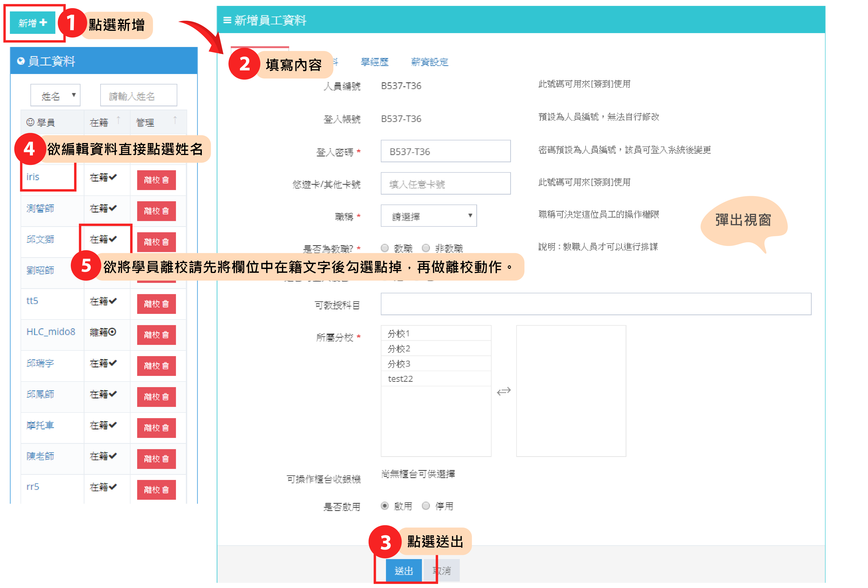Click the 新增 plus button
Viewport: 868px width, 588px height.
[x=33, y=23]
